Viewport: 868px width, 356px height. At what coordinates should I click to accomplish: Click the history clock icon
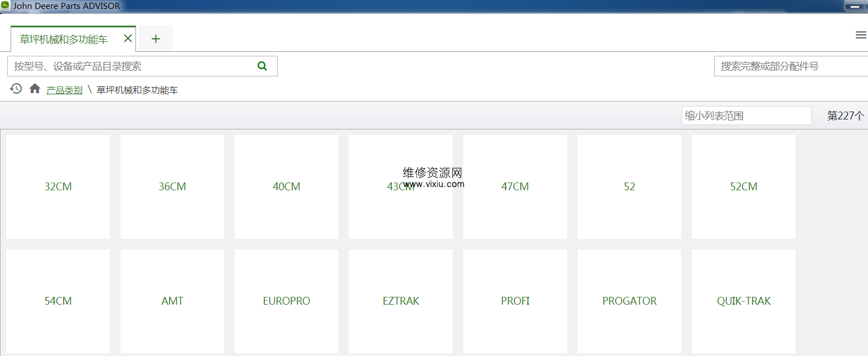[16, 89]
